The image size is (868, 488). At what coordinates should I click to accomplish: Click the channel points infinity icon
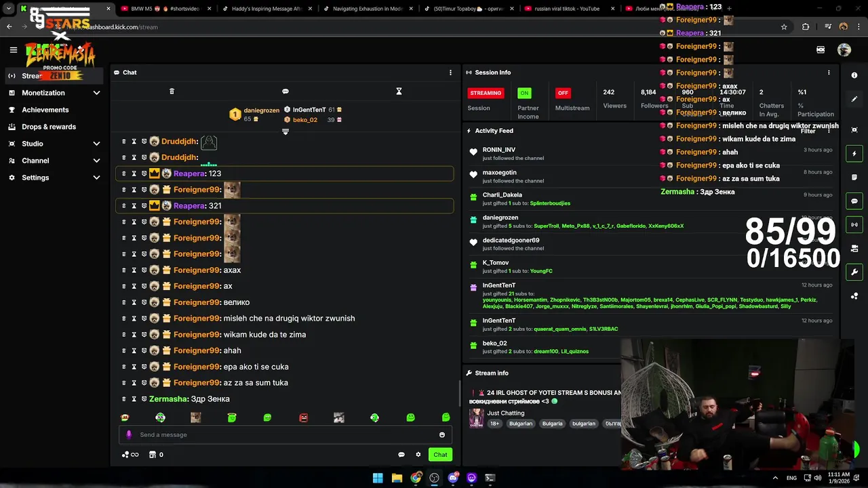pos(130,455)
